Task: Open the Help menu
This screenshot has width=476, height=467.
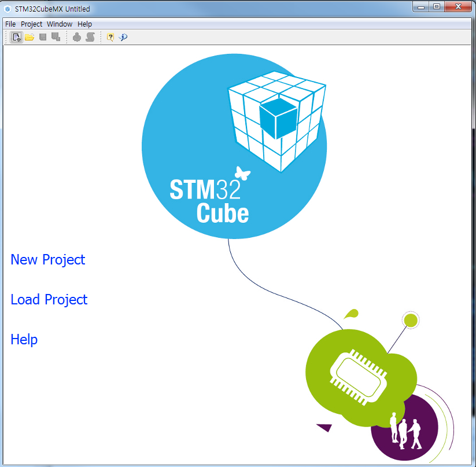Action: pos(84,24)
